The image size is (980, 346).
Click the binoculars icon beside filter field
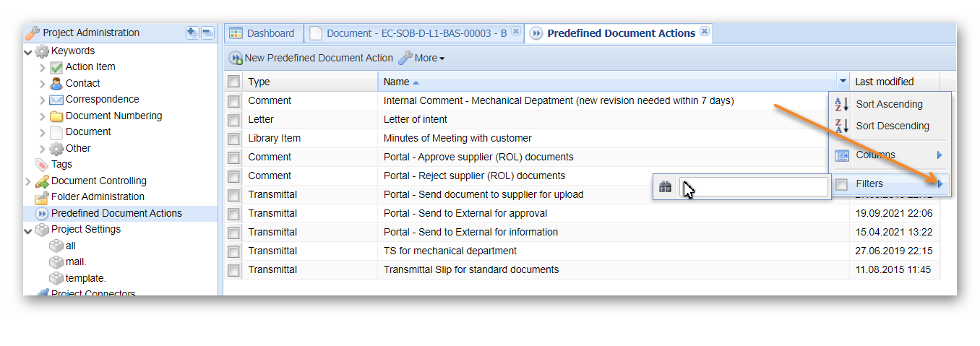point(666,187)
